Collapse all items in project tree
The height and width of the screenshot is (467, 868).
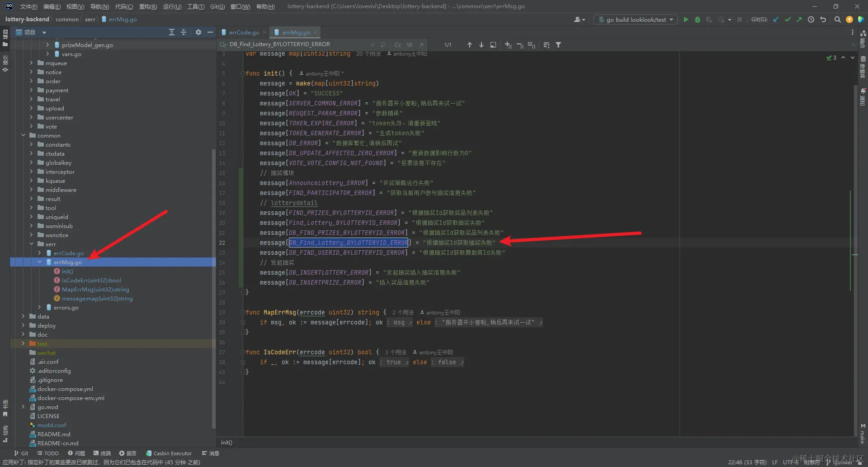pos(184,32)
